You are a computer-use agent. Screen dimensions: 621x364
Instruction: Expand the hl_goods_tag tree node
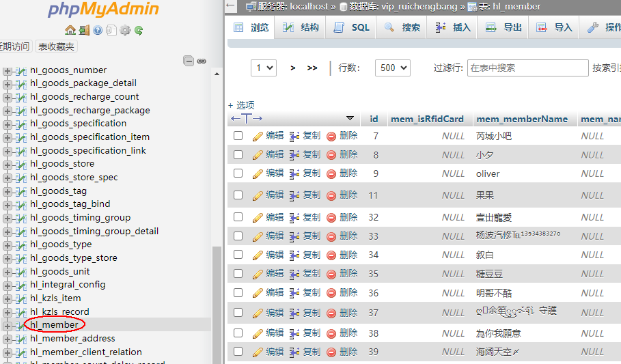tap(8, 191)
